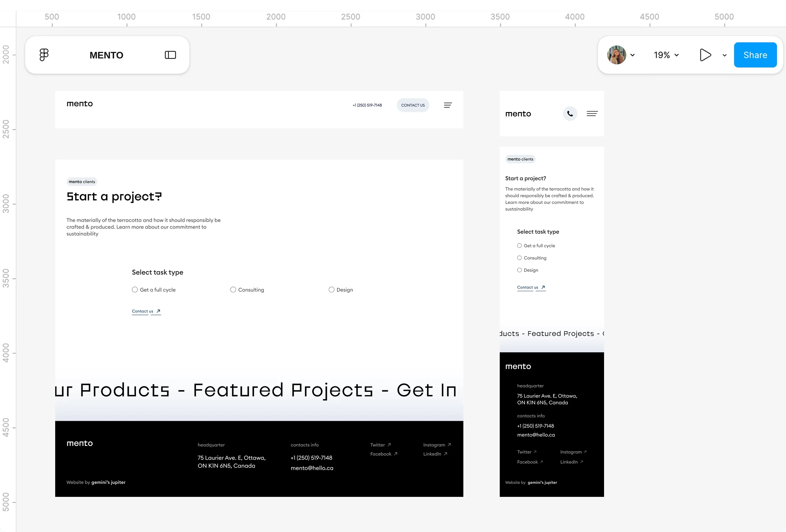Click 'gemini's jupiter' credit in desktop footer
The width and height of the screenshot is (786, 532).
(x=108, y=483)
